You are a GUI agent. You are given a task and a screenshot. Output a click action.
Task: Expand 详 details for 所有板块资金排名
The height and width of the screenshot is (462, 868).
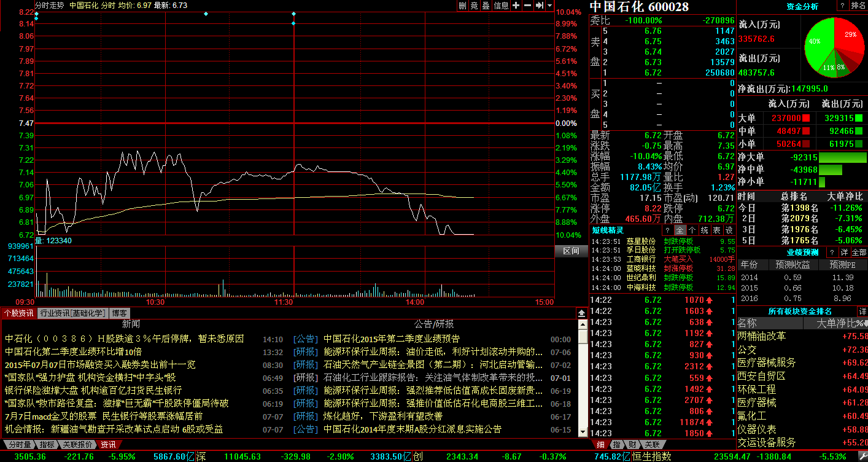tap(862, 311)
